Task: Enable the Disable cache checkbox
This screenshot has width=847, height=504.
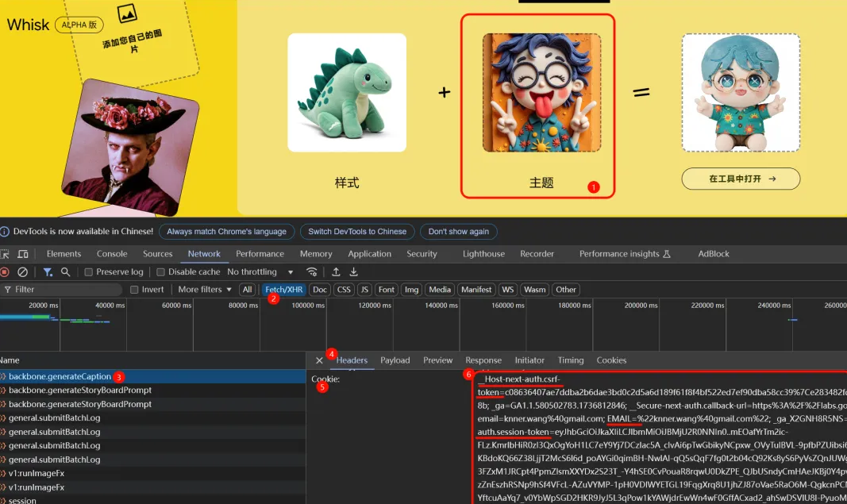Action: [x=160, y=271]
